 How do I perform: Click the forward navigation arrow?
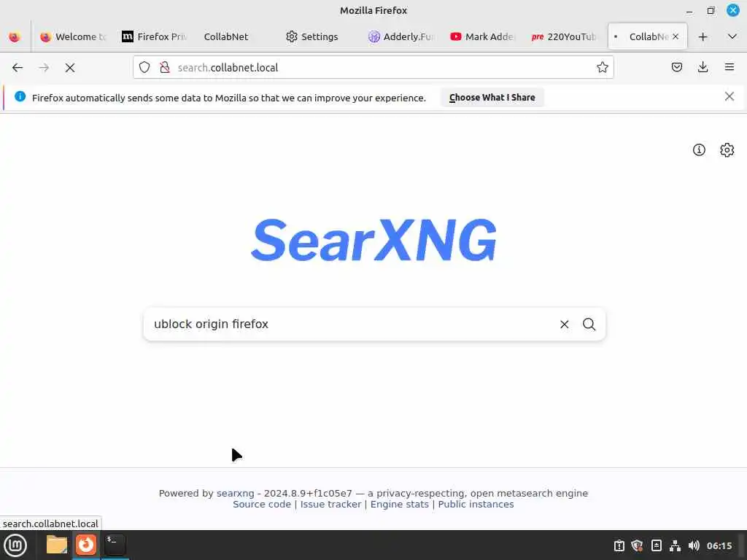click(x=44, y=68)
